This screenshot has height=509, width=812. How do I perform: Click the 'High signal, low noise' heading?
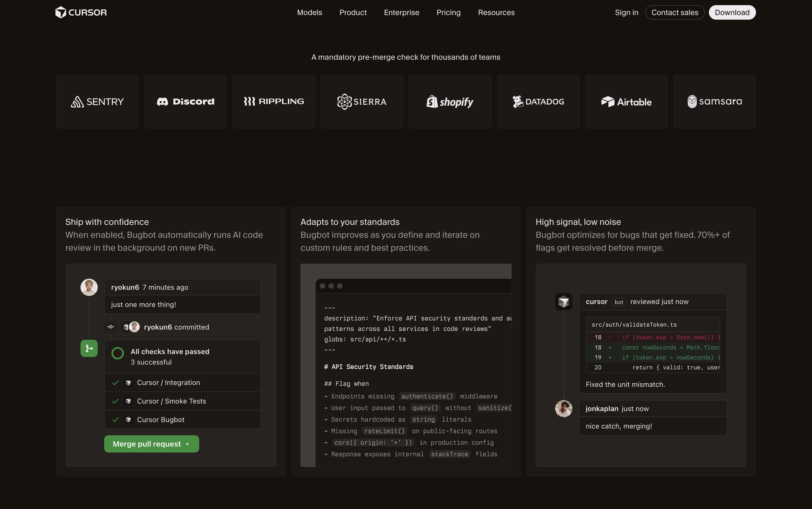tap(578, 222)
